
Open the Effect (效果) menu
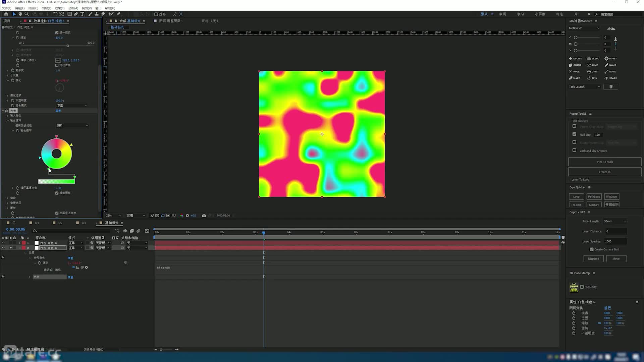pyautogui.click(x=59, y=8)
